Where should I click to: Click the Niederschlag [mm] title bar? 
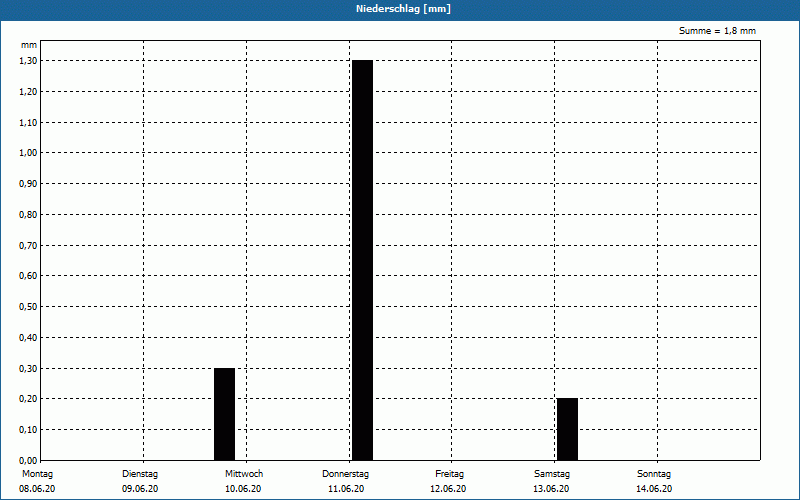[x=400, y=9]
